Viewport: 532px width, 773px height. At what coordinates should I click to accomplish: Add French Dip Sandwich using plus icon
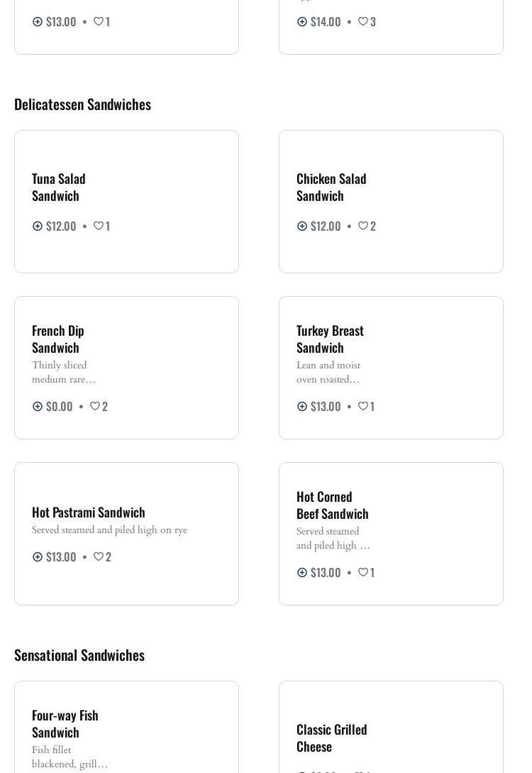click(38, 406)
